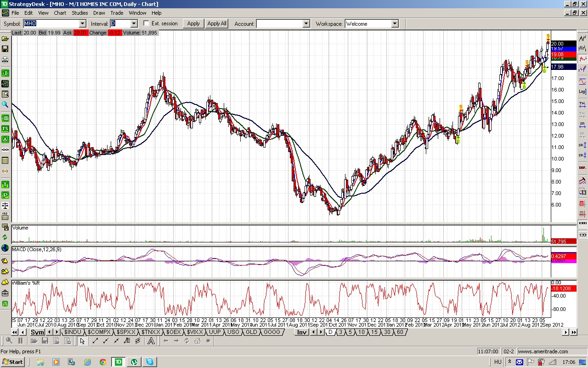Open the Trade menu

pyautogui.click(x=117, y=13)
